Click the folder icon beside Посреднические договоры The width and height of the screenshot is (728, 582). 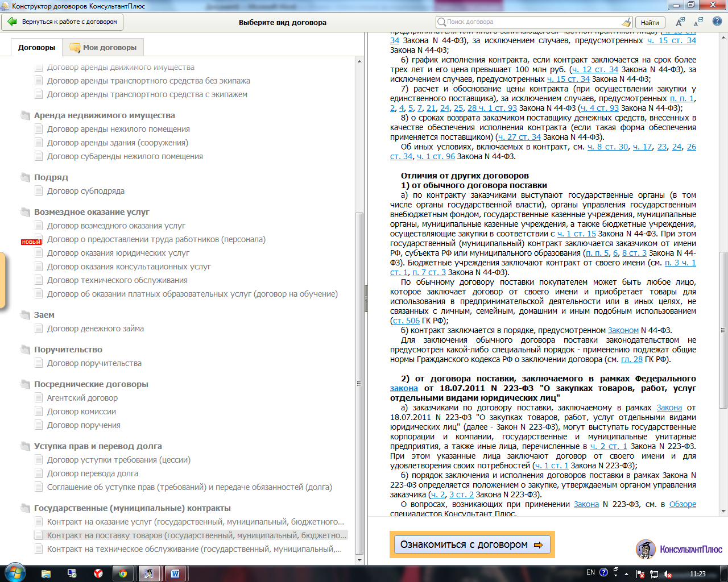point(26,384)
